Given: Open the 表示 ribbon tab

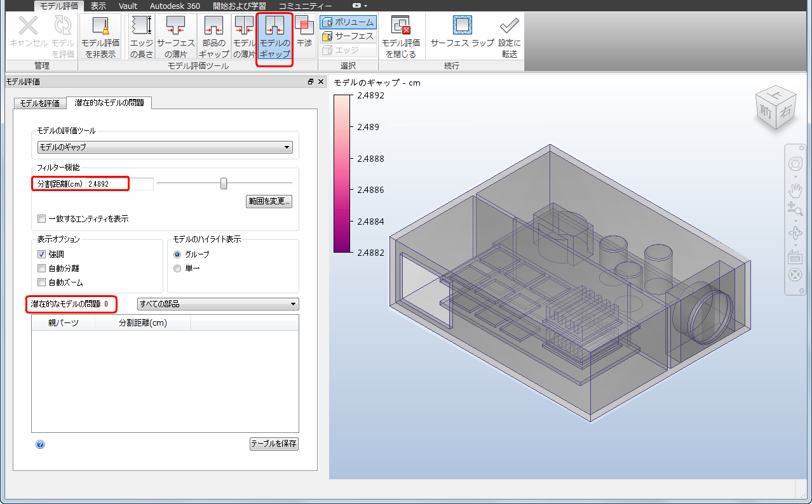Looking at the screenshot, I should click(98, 6).
